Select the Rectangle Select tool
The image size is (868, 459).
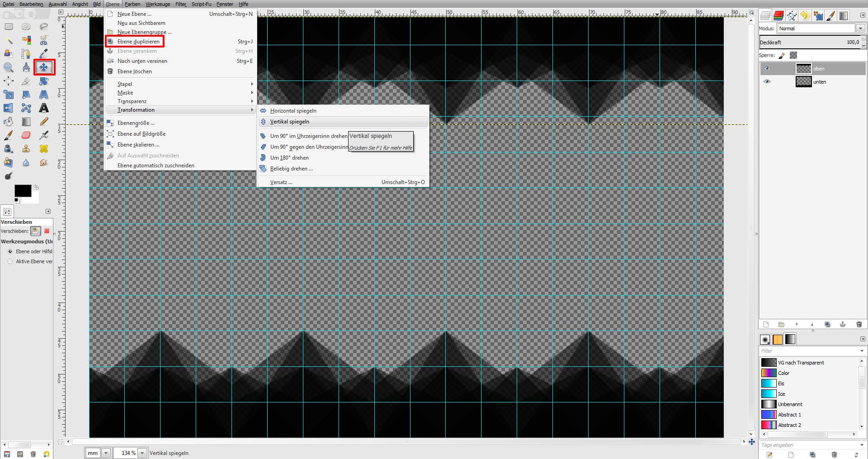tap(9, 27)
